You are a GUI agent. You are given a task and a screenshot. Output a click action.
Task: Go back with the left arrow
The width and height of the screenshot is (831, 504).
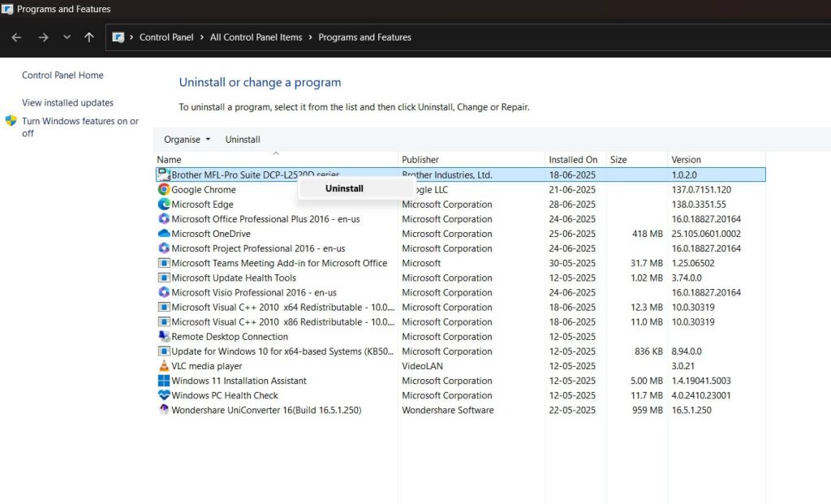click(16, 37)
